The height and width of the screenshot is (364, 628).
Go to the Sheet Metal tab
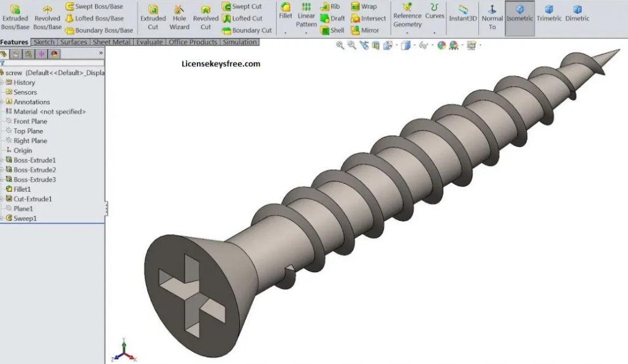(112, 42)
